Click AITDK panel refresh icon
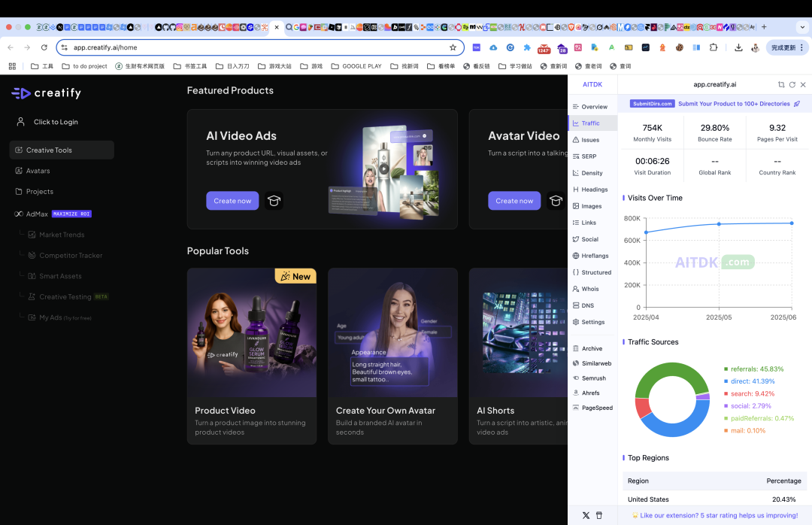This screenshot has width=812, height=525. click(792, 84)
